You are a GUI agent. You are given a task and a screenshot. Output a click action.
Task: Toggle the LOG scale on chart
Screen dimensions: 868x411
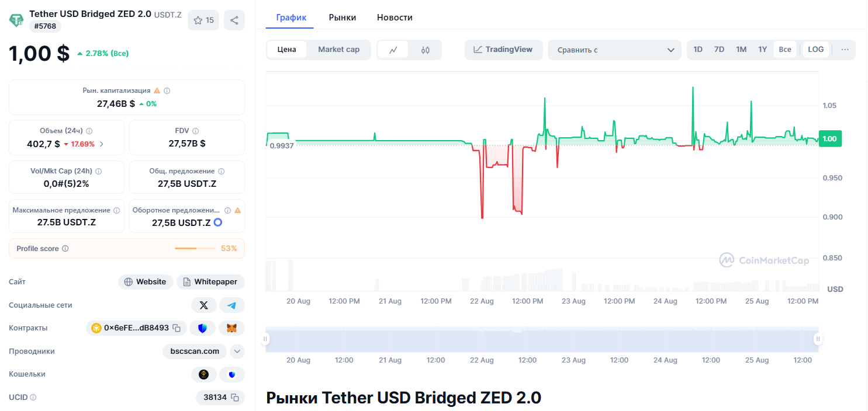(815, 50)
